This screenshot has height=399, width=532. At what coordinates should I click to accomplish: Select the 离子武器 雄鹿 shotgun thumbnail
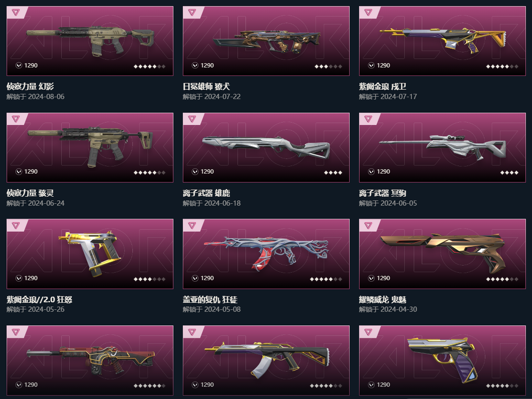pos(266,147)
